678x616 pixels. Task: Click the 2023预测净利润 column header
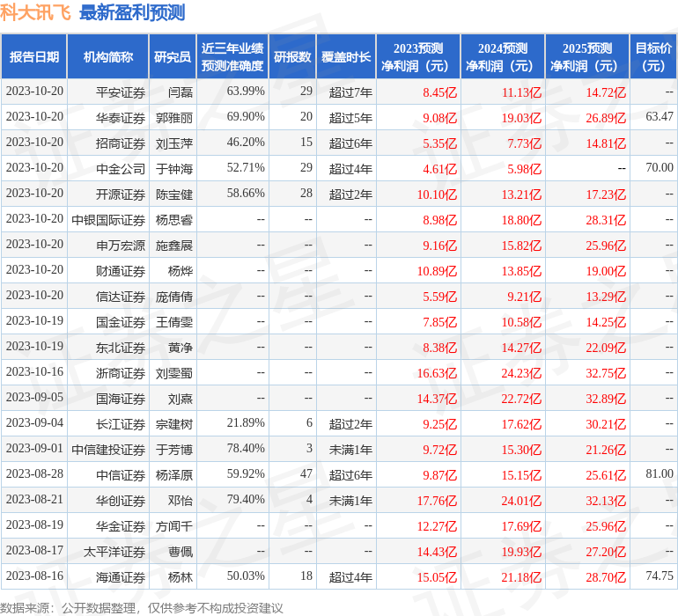tap(418, 56)
